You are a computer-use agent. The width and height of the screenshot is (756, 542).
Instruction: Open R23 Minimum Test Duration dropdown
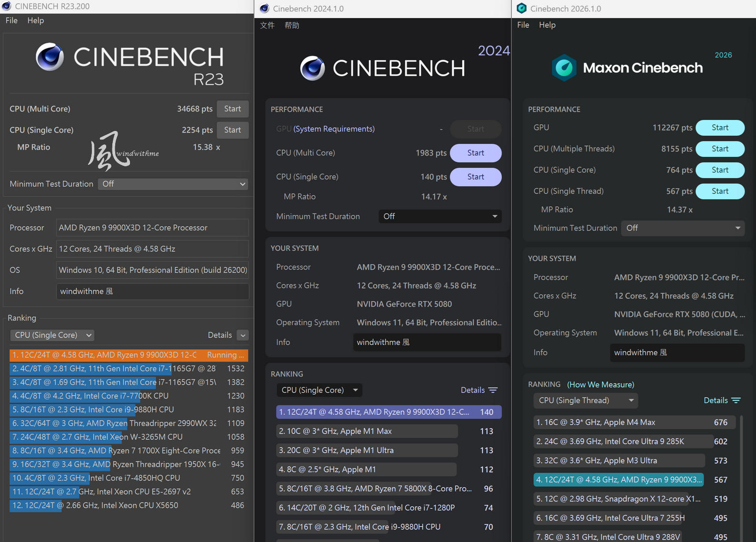point(173,184)
